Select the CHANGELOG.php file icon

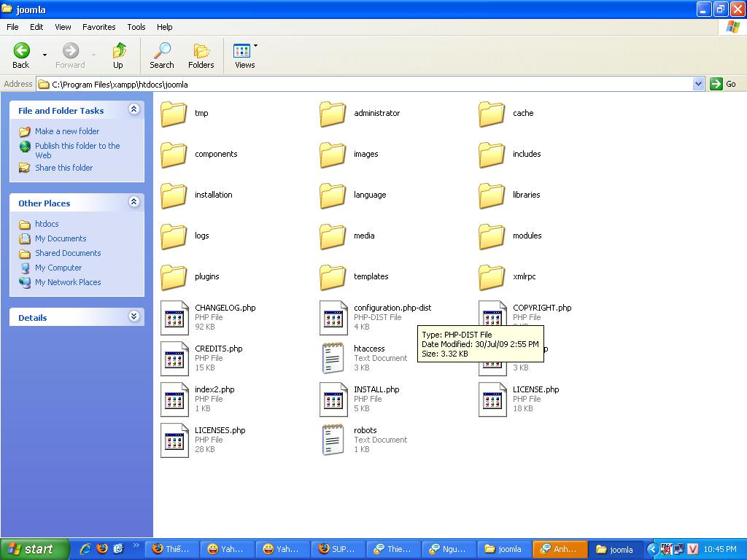(174, 318)
